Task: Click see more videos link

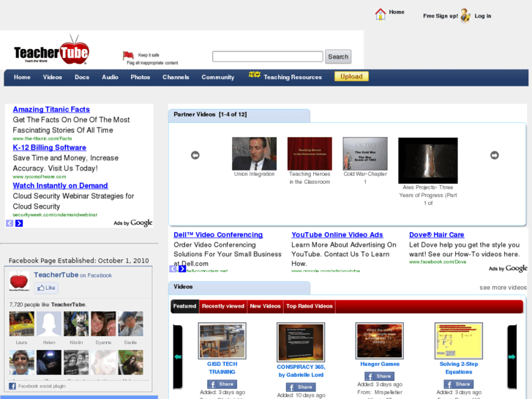Action: tap(503, 288)
